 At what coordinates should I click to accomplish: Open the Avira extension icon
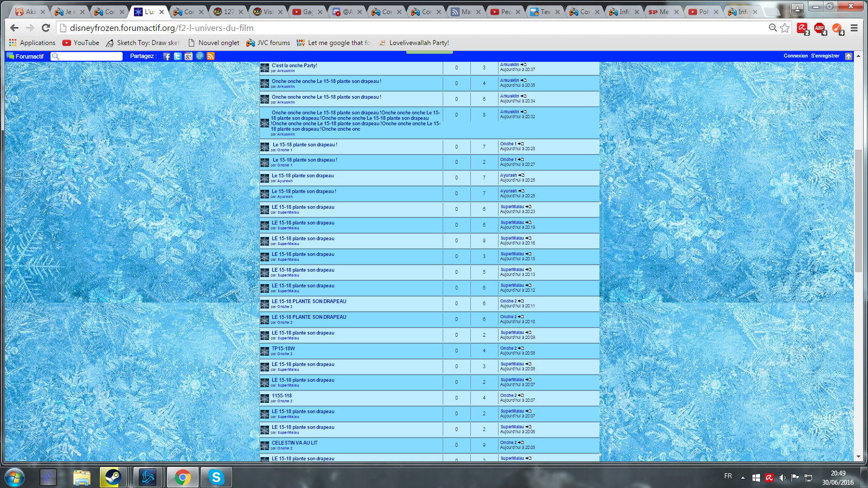(802, 28)
